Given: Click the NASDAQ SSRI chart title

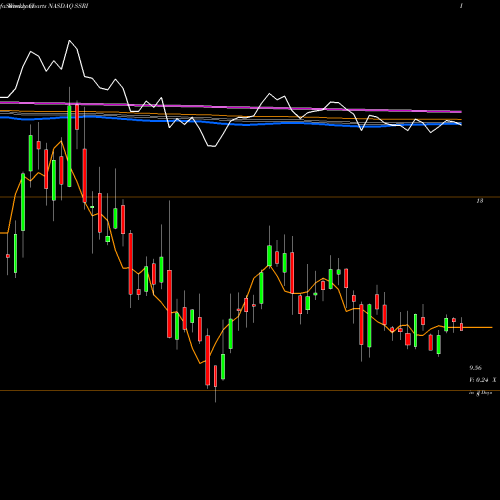Looking at the screenshot, I should pyautogui.click(x=69, y=6).
